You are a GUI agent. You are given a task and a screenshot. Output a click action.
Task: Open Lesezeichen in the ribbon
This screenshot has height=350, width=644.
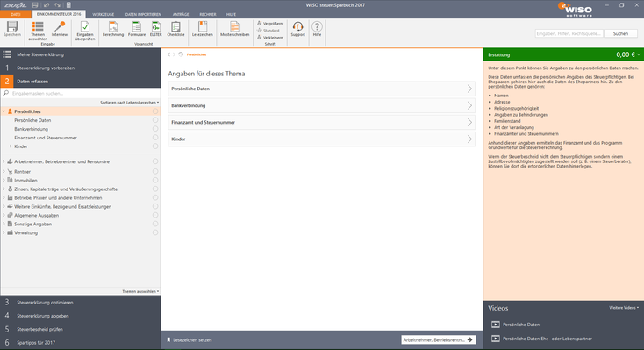coord(203,29)
